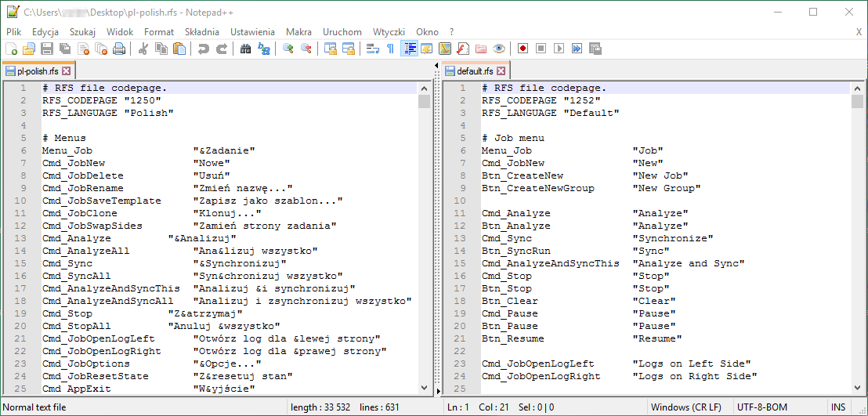Image resolution: width=868 pixels, height=416 pixels.
Task: Close the pl-polish.rfs tab
Action: point(66,71)
